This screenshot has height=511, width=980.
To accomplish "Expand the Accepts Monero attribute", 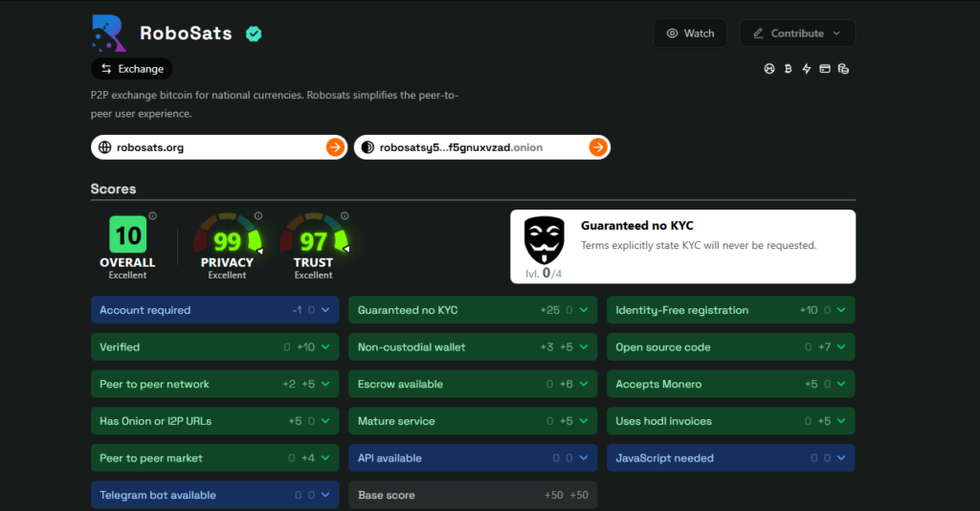I will (x=841, y=384).
